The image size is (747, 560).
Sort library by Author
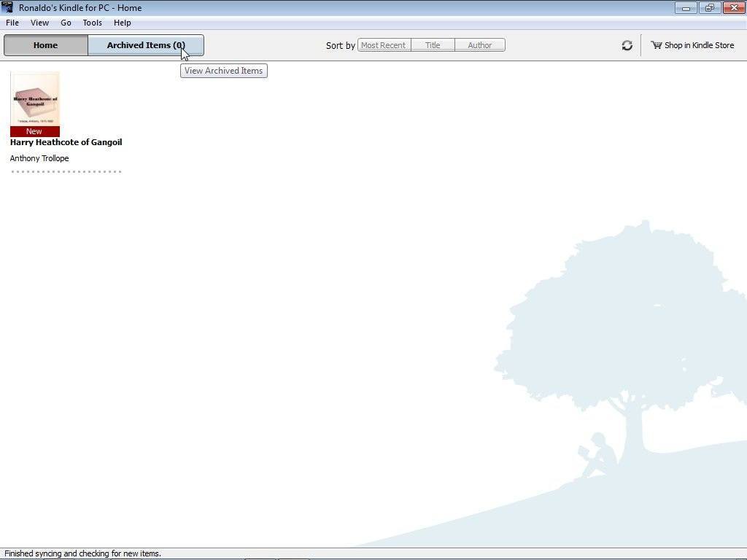[479, 44]
